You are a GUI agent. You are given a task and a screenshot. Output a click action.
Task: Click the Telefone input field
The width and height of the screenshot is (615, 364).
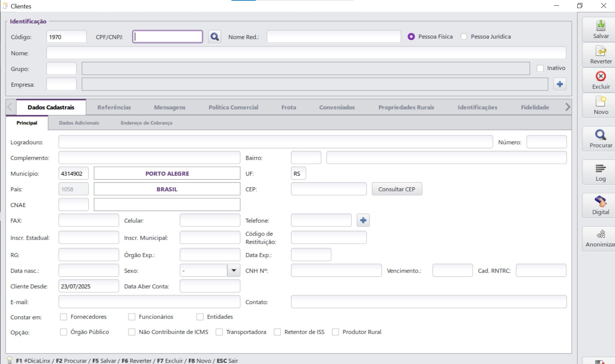click(321, 220)
